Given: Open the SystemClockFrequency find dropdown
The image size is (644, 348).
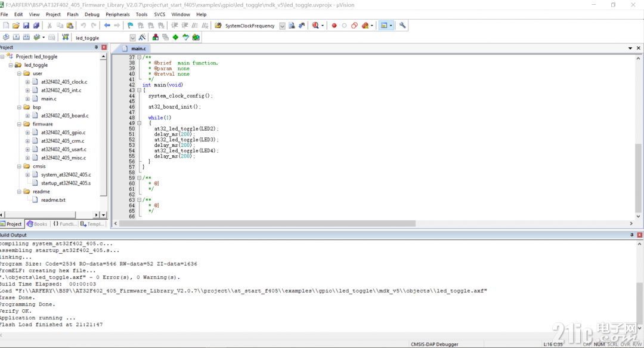Looking at the screenshot, I should [282, 26].
